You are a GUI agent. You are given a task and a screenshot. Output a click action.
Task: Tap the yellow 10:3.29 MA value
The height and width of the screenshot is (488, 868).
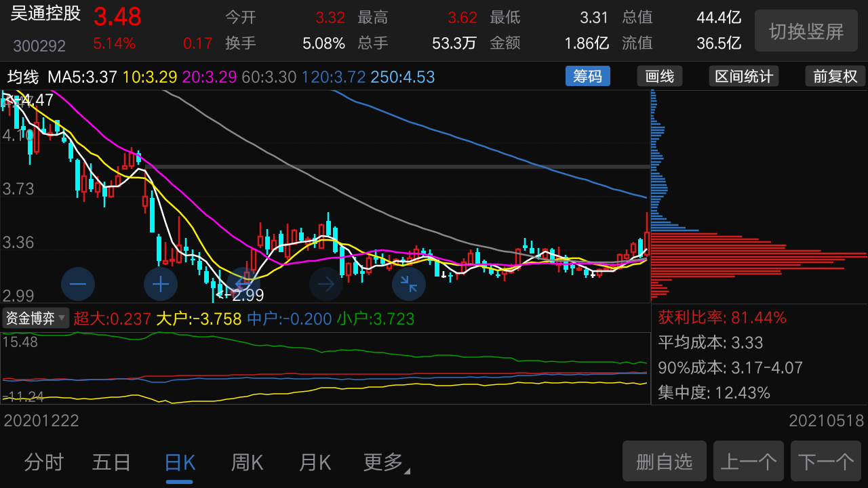click(x=151, y=77)
